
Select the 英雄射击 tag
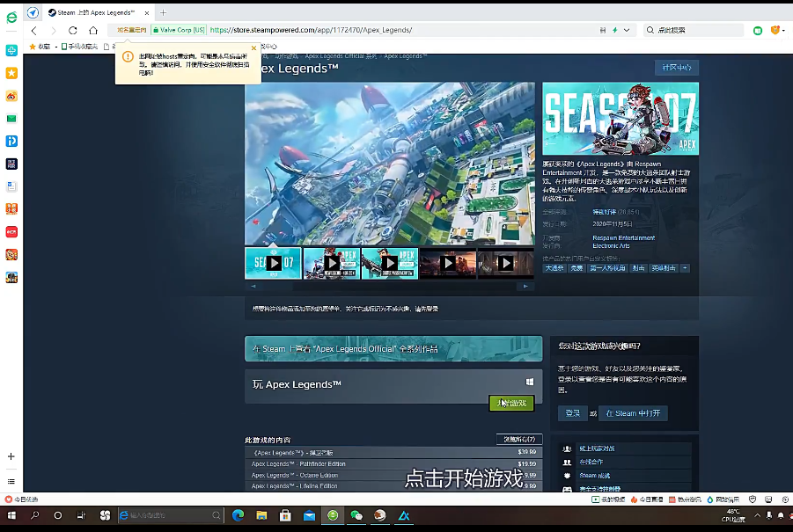coord(664,268)
